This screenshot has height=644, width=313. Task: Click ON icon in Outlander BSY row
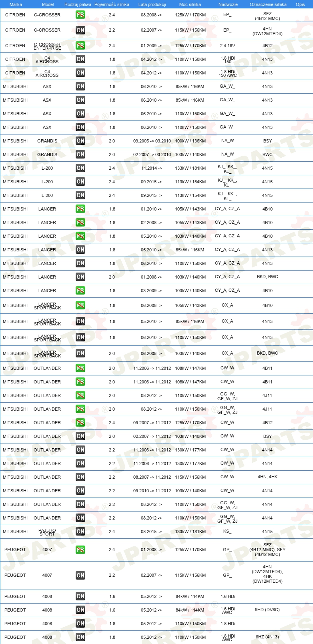coord(80,436)
